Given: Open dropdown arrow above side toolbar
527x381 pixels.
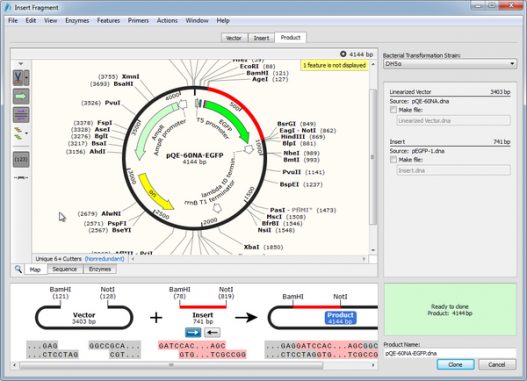Looking at the screenshot, I should [21, 64].
